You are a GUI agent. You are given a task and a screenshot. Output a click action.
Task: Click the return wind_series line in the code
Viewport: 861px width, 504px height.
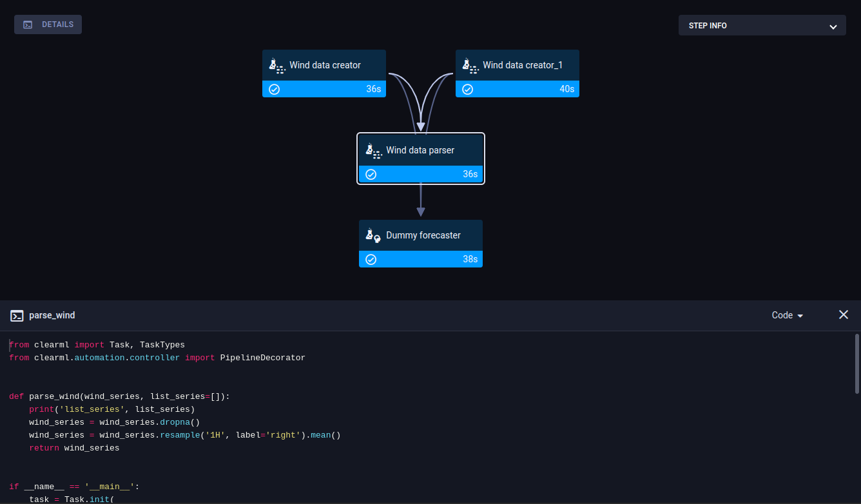(73, 447)
